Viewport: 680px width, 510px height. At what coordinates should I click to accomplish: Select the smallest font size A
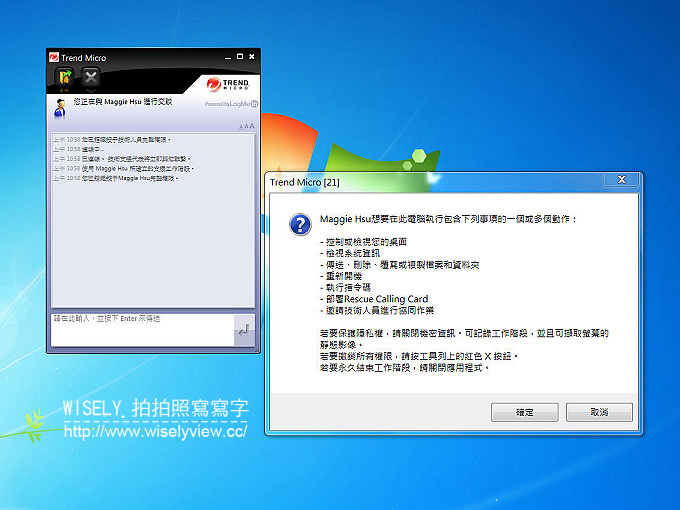pyautogui.click(x=241, y=127)
